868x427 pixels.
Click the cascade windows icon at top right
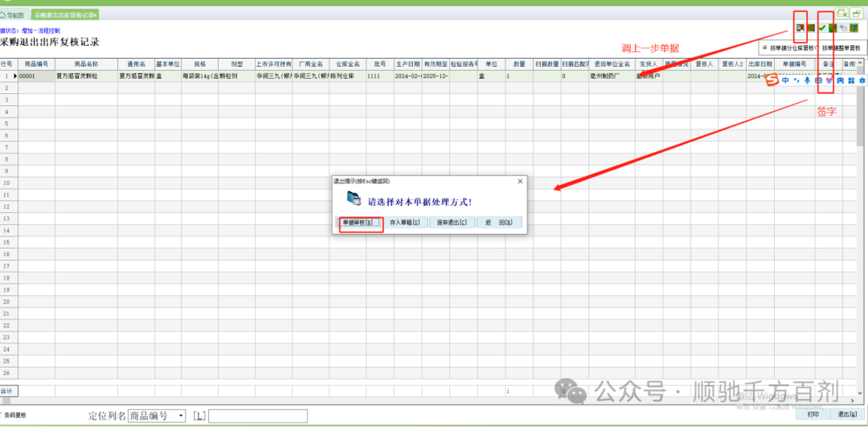click(857, 14)
